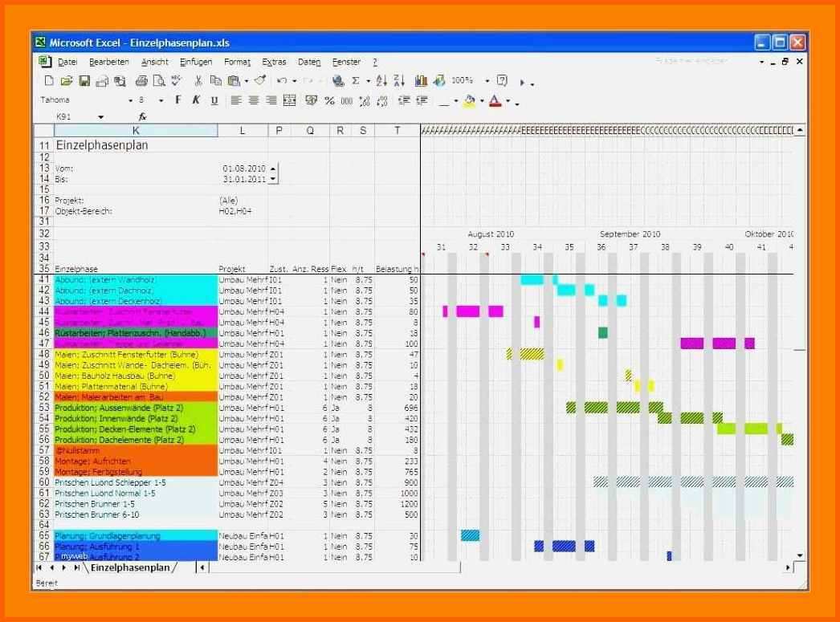
Task: Click the Fill Color paint bucket swatch
Action: 469,100
